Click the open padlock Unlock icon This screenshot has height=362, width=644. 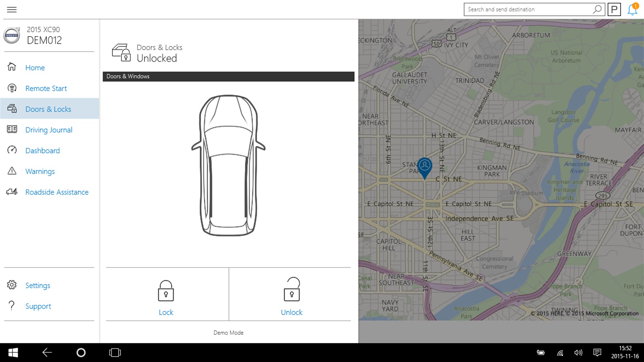pyautogui.click(x=292, y=290)
